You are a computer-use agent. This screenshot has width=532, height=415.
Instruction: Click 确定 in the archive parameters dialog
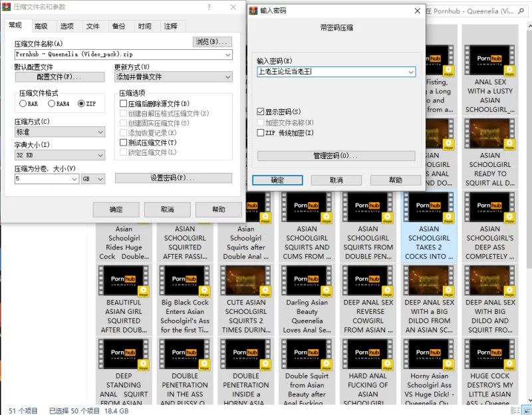[116, 209]
